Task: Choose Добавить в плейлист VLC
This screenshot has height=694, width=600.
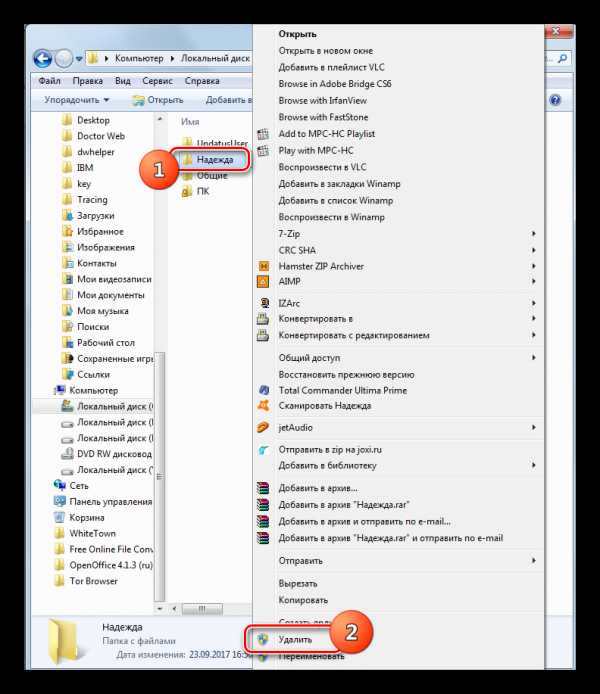Action: [x=331, y=67]
